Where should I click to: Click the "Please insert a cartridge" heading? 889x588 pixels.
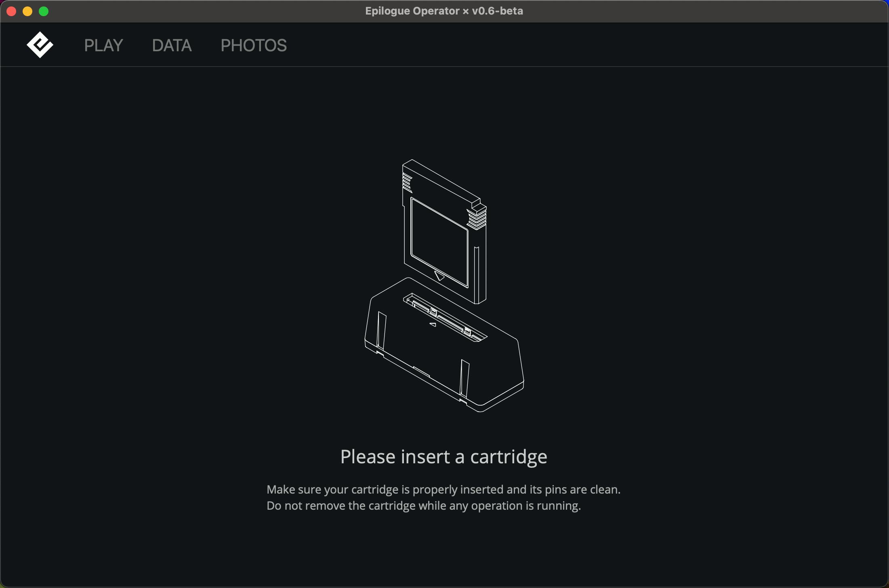point(443,457)
